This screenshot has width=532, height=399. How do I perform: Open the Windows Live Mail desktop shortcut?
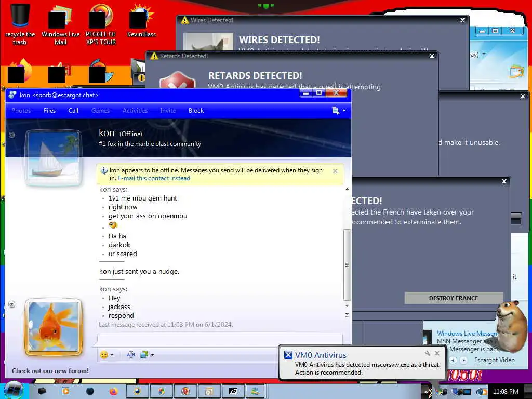tap(60, 24)
